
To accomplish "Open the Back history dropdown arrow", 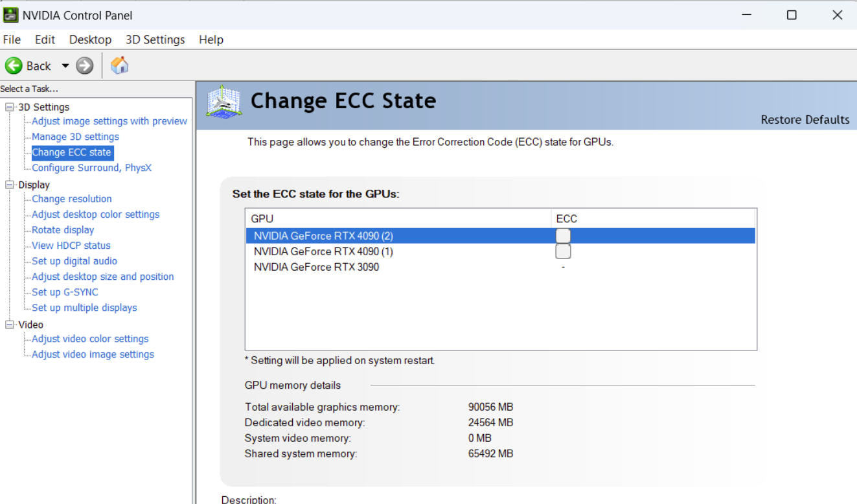I will 65,66.
